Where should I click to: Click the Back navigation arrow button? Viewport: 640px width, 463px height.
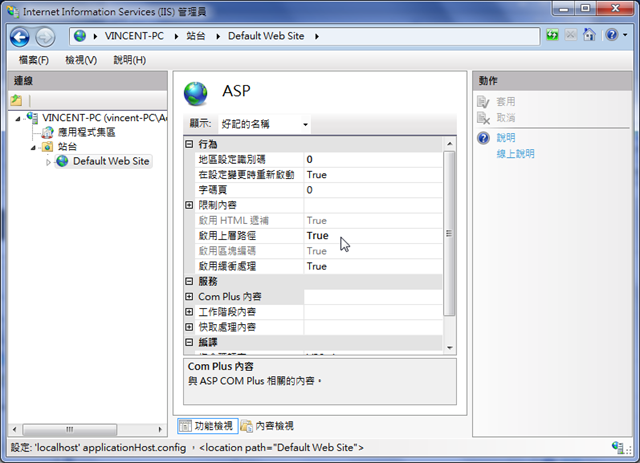20,37
